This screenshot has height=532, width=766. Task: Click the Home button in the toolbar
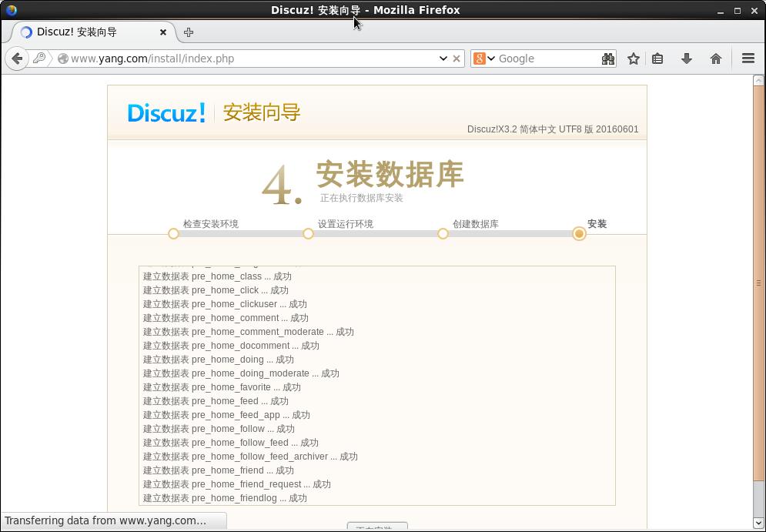[715, 58]
